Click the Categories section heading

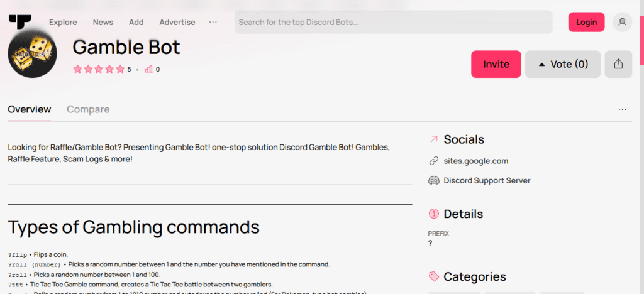coord(475,276)
